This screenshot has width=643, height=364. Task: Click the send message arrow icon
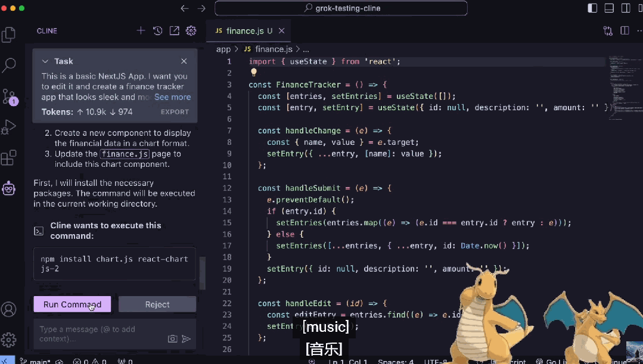(186, 338)
